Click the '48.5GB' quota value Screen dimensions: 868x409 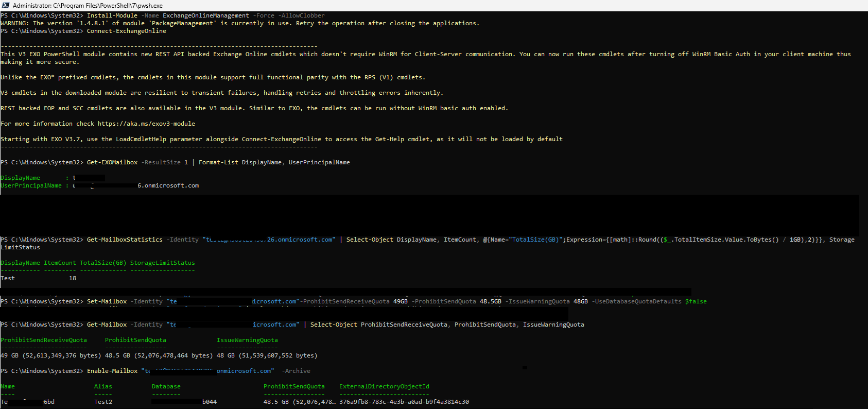click(x=491, y=301)
